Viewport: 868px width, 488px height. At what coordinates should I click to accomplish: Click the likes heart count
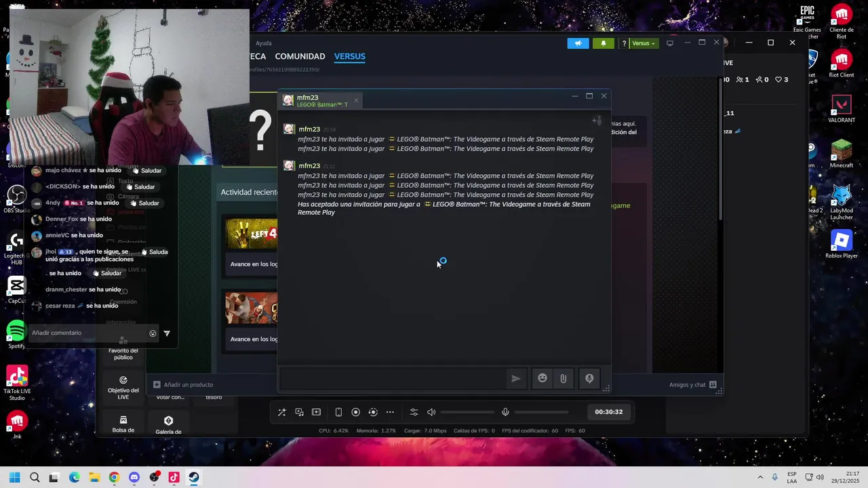pyautogui.click(x=782, y=80)
